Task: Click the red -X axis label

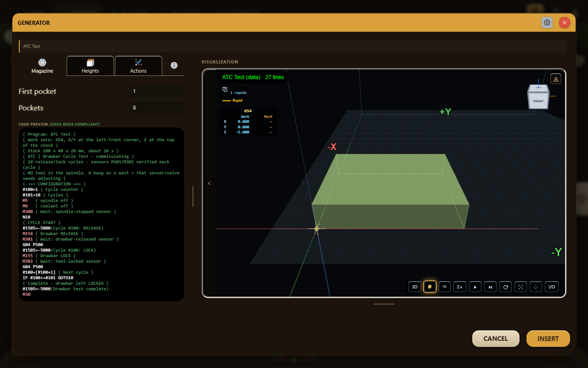Action: (332, 147)
